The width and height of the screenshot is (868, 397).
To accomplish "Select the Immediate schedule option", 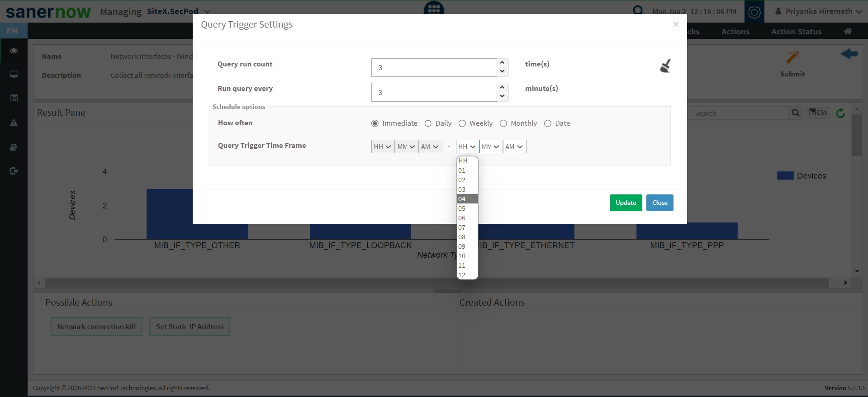I will click(x=375, y=123).
